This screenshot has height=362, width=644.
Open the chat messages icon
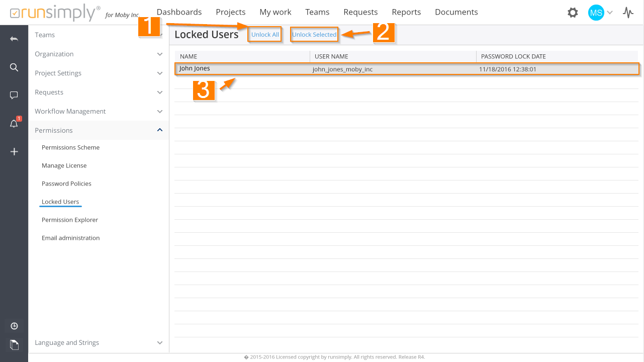tap(14, 95)
